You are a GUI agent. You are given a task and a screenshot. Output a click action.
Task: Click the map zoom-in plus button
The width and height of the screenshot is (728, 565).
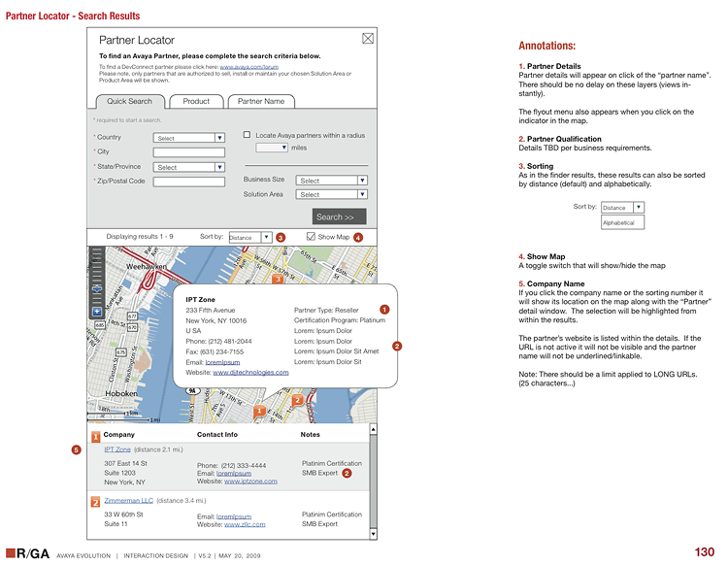tap(96, 312)
